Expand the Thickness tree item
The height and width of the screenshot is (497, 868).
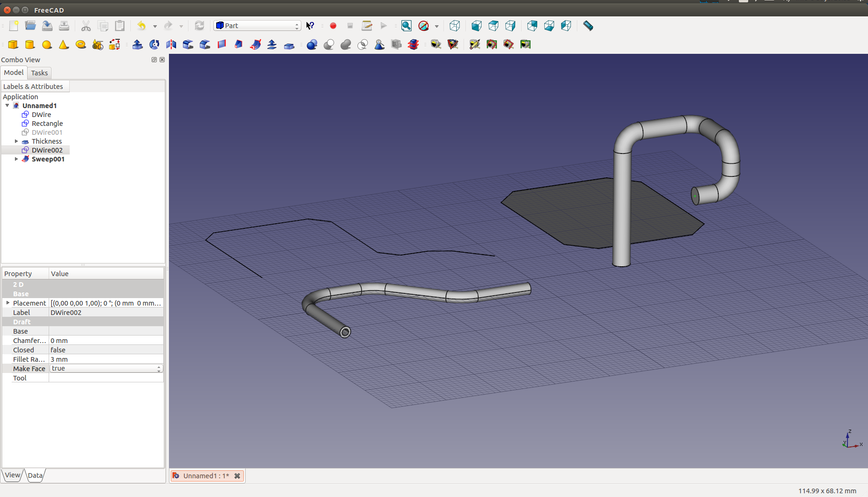tap(16, 141)
